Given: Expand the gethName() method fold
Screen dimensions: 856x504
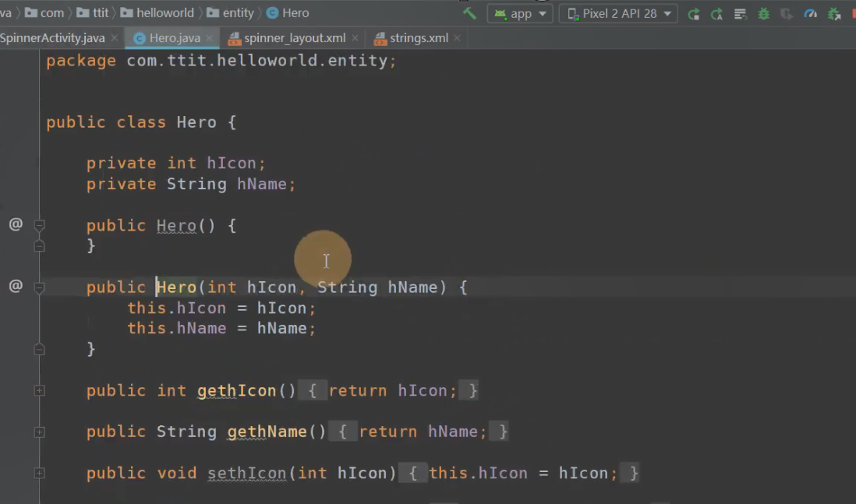Looking at the screenshot, I should point(39,432).
